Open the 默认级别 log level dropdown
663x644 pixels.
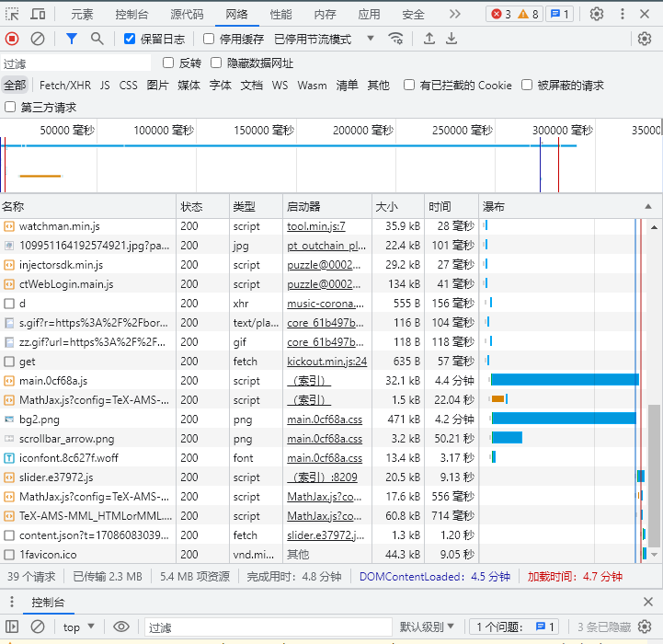(x=427, y=627)
